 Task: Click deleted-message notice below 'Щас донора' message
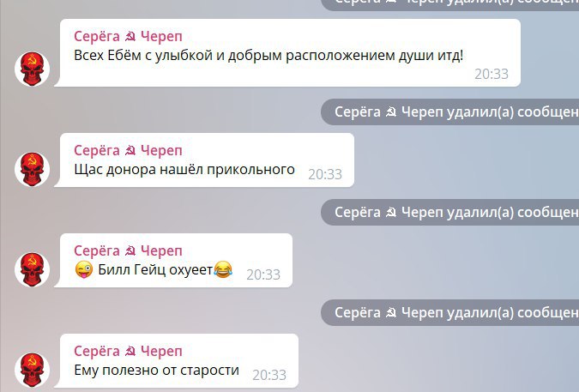coord(449,212)
